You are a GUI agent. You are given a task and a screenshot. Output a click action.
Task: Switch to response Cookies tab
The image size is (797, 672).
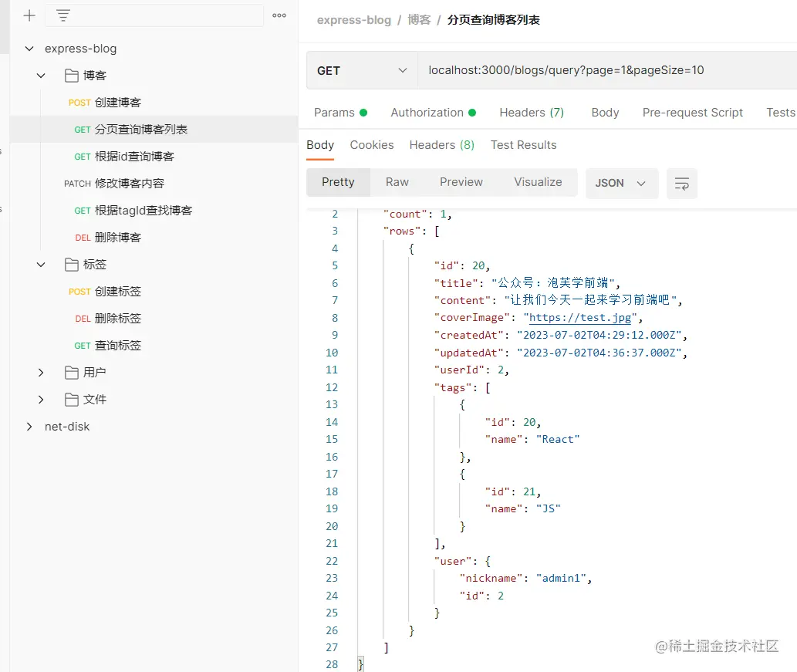(x=372, y=145)
